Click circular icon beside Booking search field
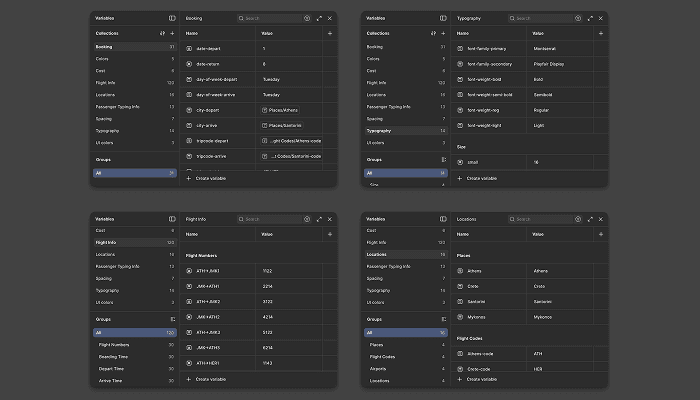This screenshot has height=400, width=700. pos(307,18)
